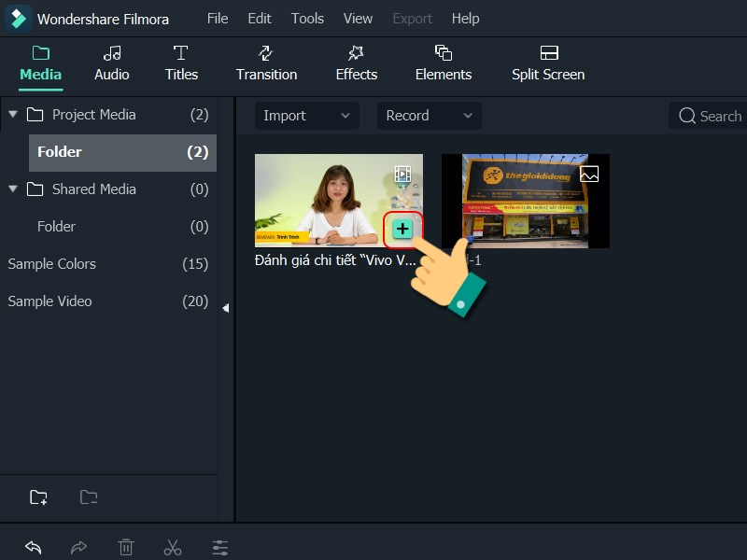Click the green plus on the video thumbnail
Image resolution: width=747 pixels, height=560 pixels.
[x=403, y=227]
